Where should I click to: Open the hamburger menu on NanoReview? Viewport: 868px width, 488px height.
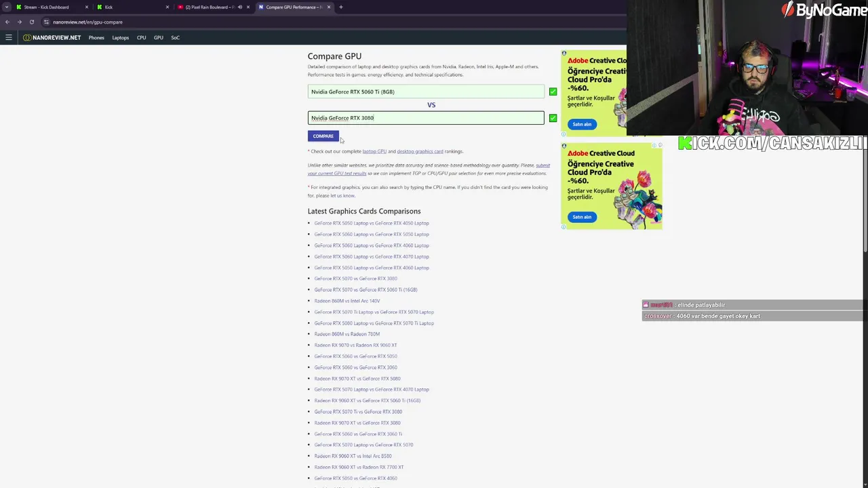(8, 37)
